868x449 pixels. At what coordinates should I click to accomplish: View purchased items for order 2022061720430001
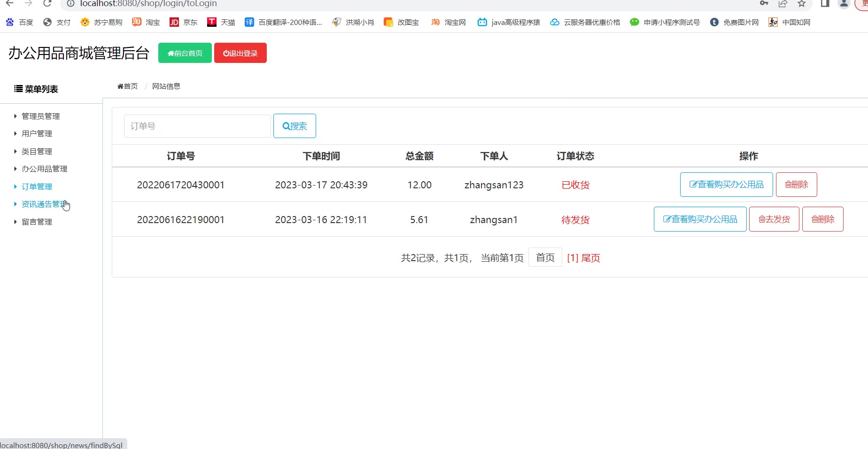[x=726, y=185]
